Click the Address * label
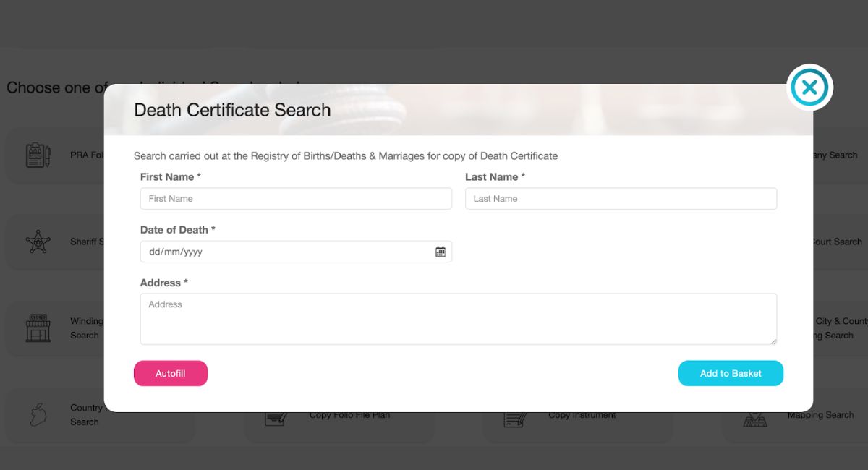The height and width of the screenshot is (470, 868). pyautogui.click(x=164, y=282)
